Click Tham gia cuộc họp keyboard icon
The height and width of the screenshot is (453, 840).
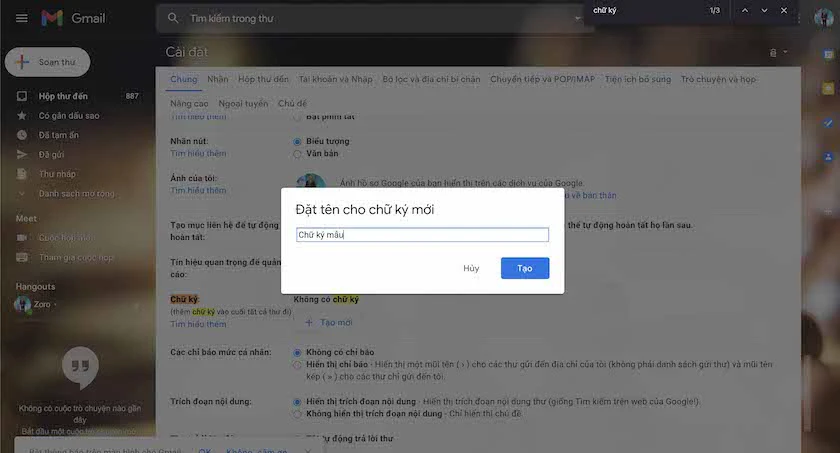click(x=22, y=258)
